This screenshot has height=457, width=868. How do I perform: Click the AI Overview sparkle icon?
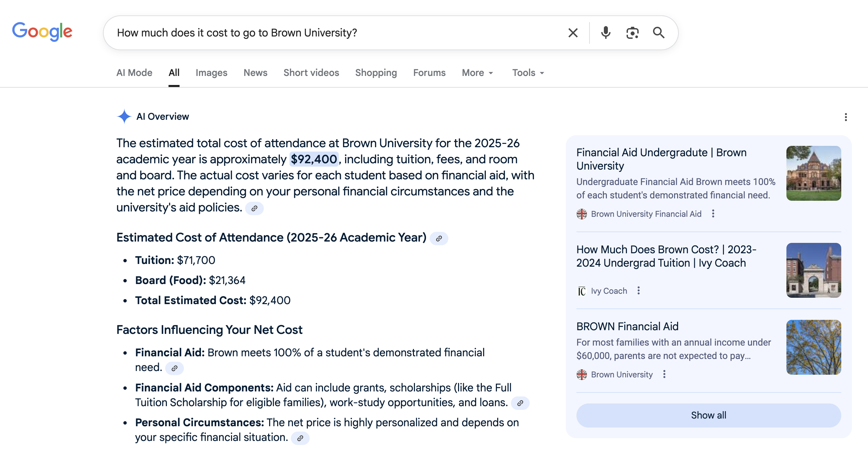124,116
